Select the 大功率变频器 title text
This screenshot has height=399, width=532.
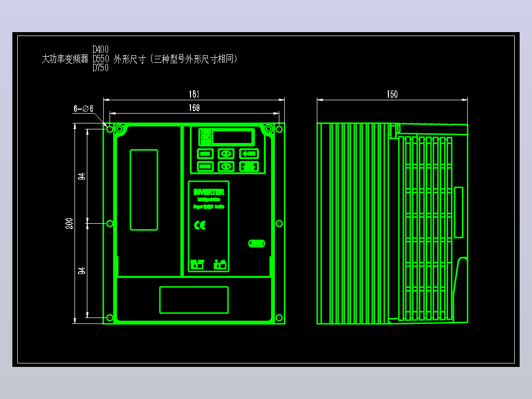65,59
